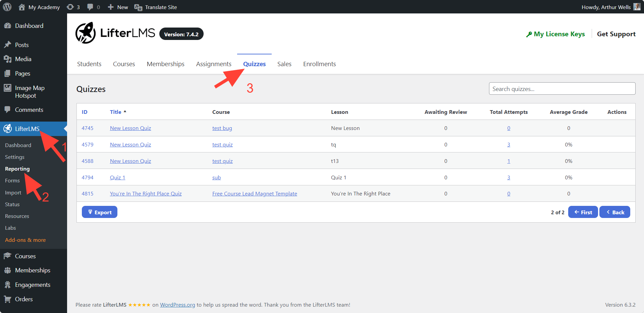644x313 pixels.
Task: Click the WordPress.org footer link
Action: coord(177,305)
